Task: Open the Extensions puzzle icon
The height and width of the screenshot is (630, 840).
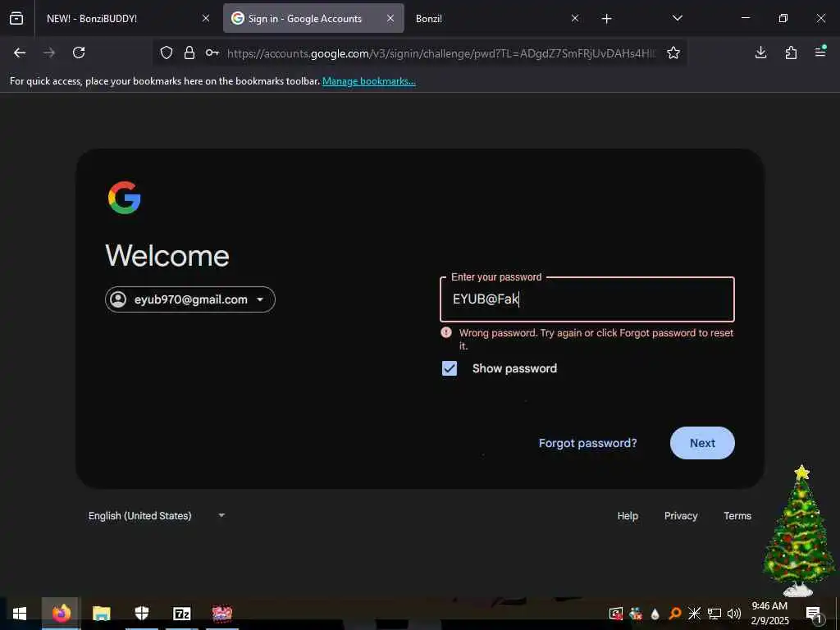Action: [791, 52]
